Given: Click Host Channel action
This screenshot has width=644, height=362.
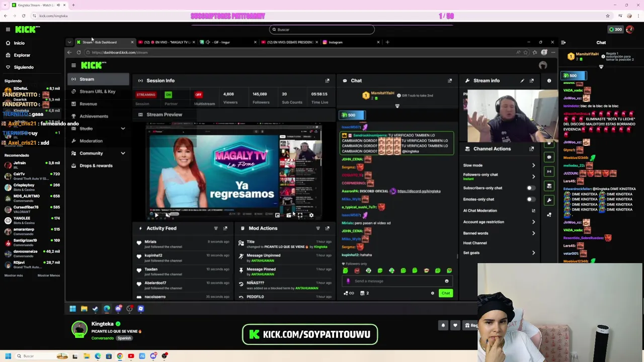Looking at the screenshot, I should pyautogui.click(x=475, y=243).
